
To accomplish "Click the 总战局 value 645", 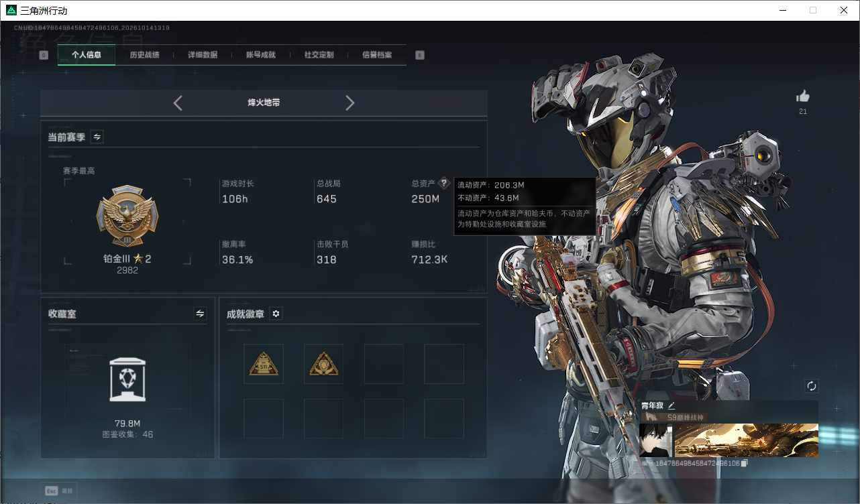I will click(327, 199).
